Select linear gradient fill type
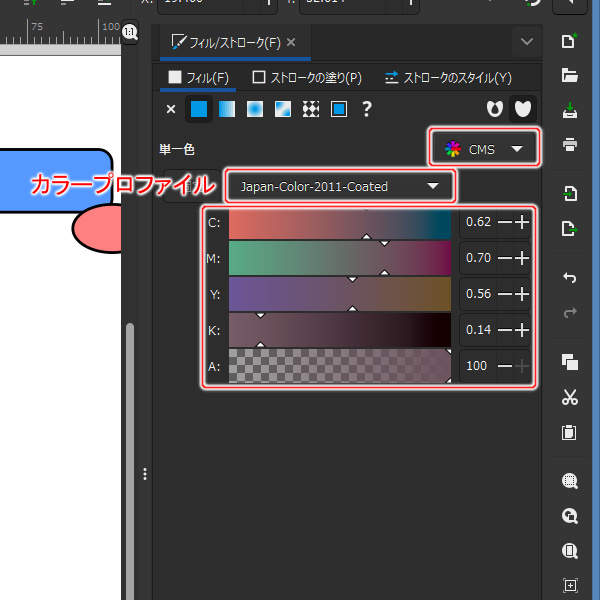Screen dimensions: 600x600 click(227, 109)
